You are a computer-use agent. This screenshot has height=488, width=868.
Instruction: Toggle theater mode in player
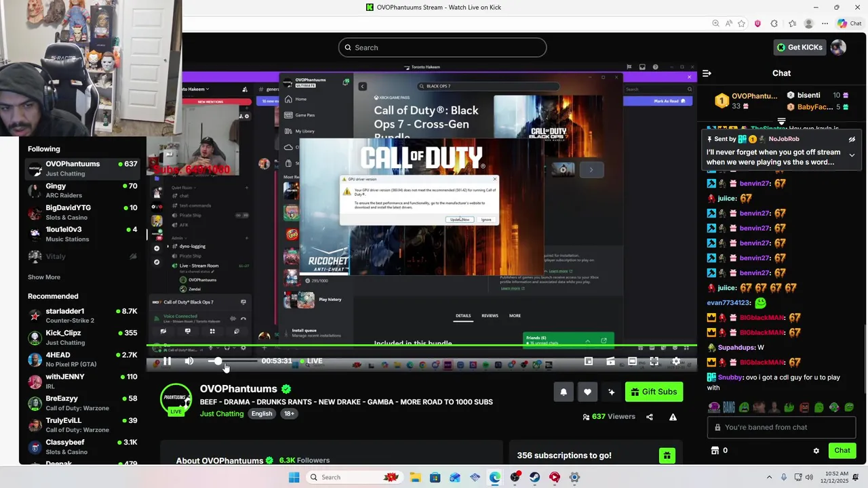click(632, 361)
